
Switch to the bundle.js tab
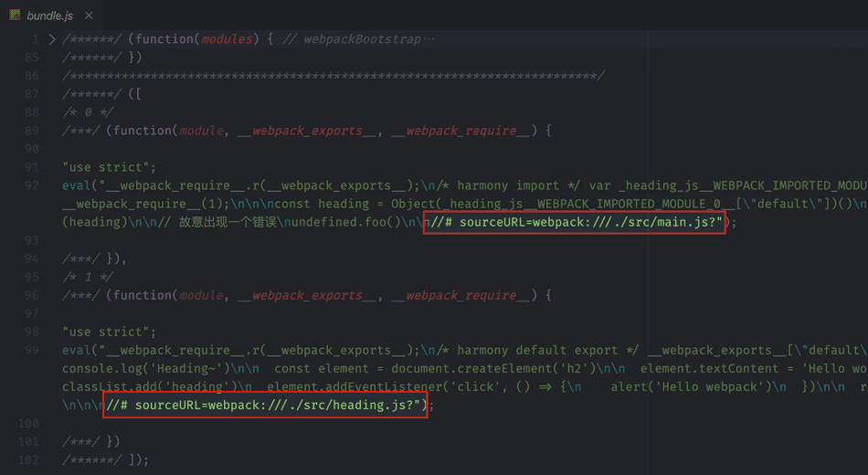[51, 16]
